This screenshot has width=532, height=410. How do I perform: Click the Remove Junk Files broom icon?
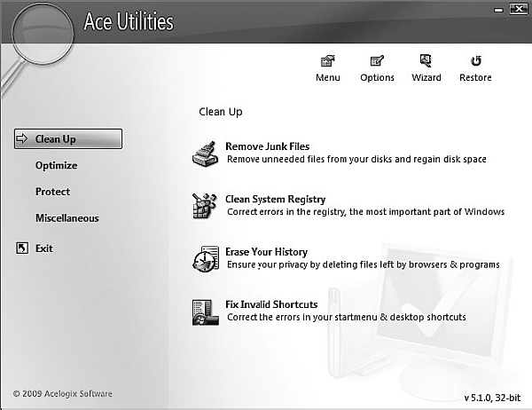click(206, 154)
